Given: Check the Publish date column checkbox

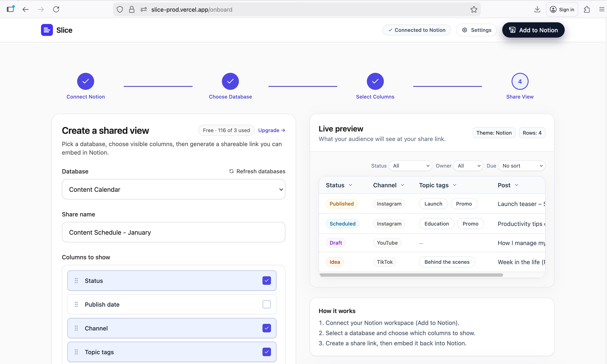Looking at the screenshot, I should [267, 304].
